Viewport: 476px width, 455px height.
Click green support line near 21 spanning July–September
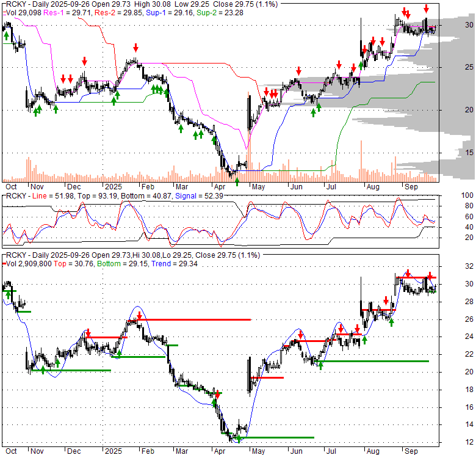tap(373, 361)
